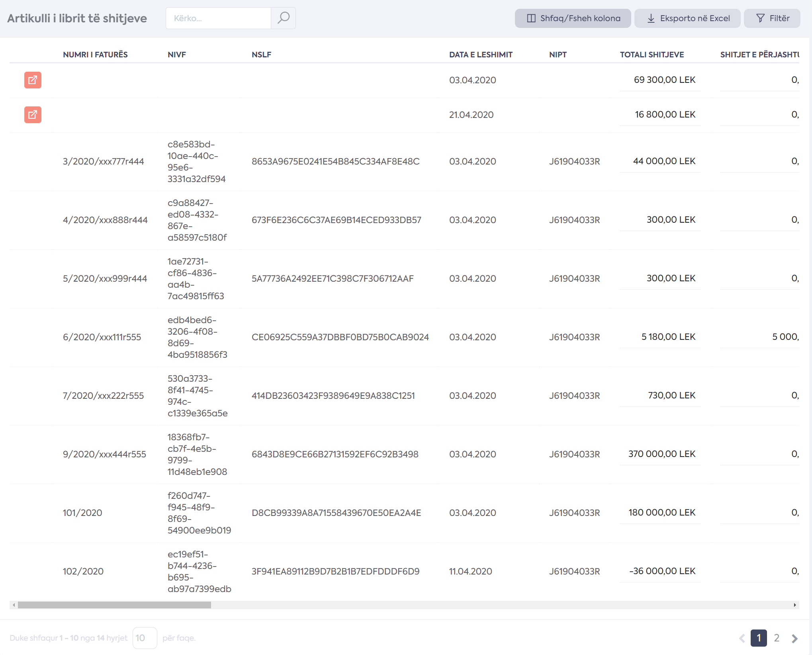The image size is (812, 655).
Task: Click the Shfaq/Fsheh kolona button
Action: coord(573,18)
